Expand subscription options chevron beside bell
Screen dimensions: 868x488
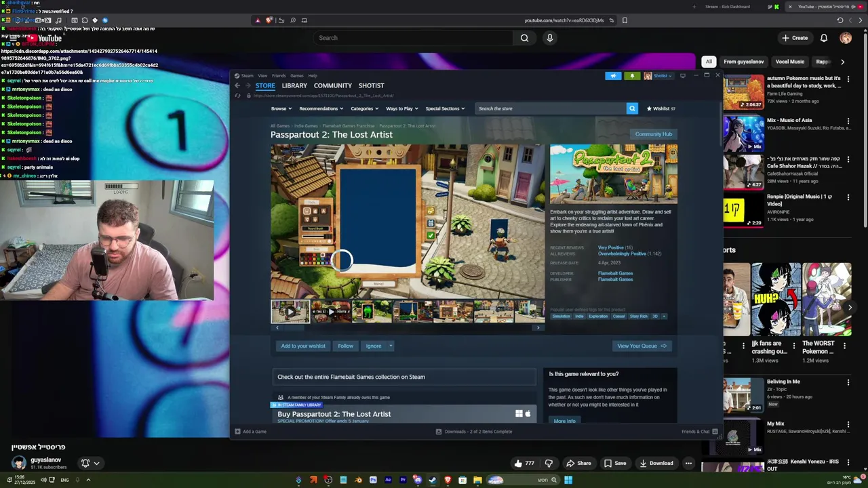(x=97, y=464)
